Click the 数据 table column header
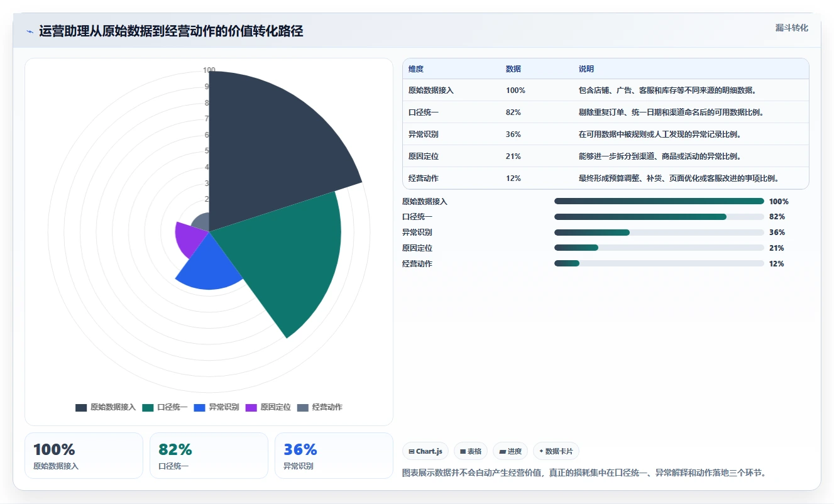834x504 pixels. click(x=513, y=69)
